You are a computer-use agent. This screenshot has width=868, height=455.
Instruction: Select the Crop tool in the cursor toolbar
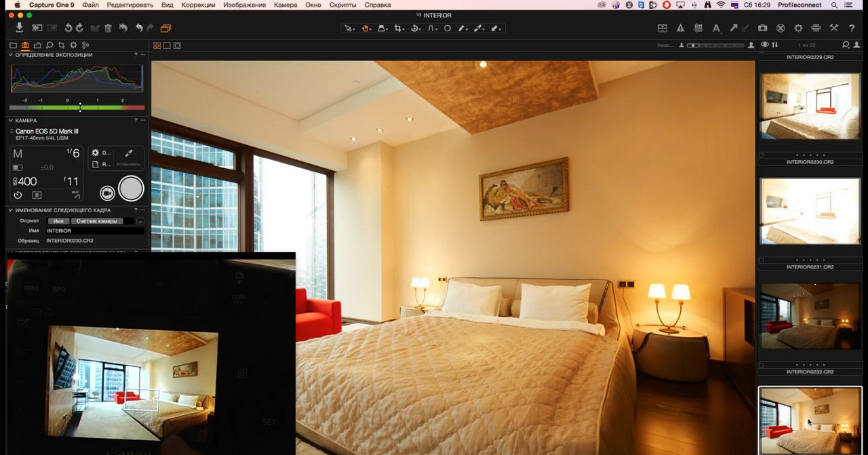[x=399, y=28]
